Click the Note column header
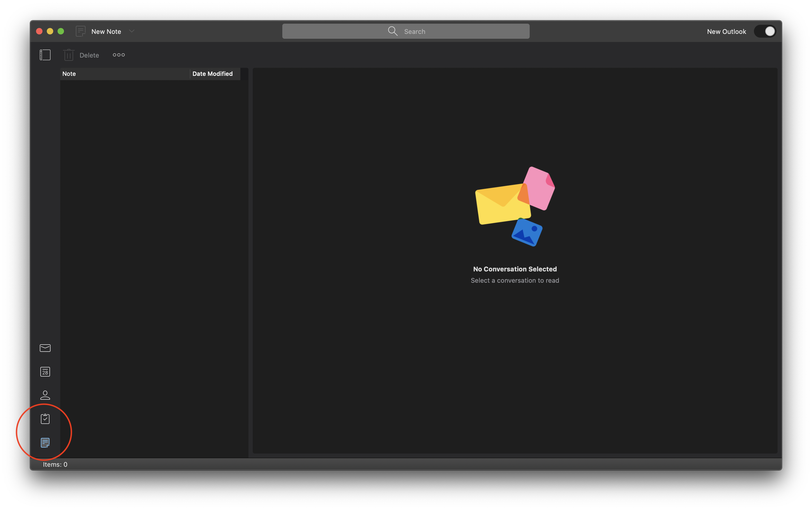 pyautogui.click(x=69, y=73)
